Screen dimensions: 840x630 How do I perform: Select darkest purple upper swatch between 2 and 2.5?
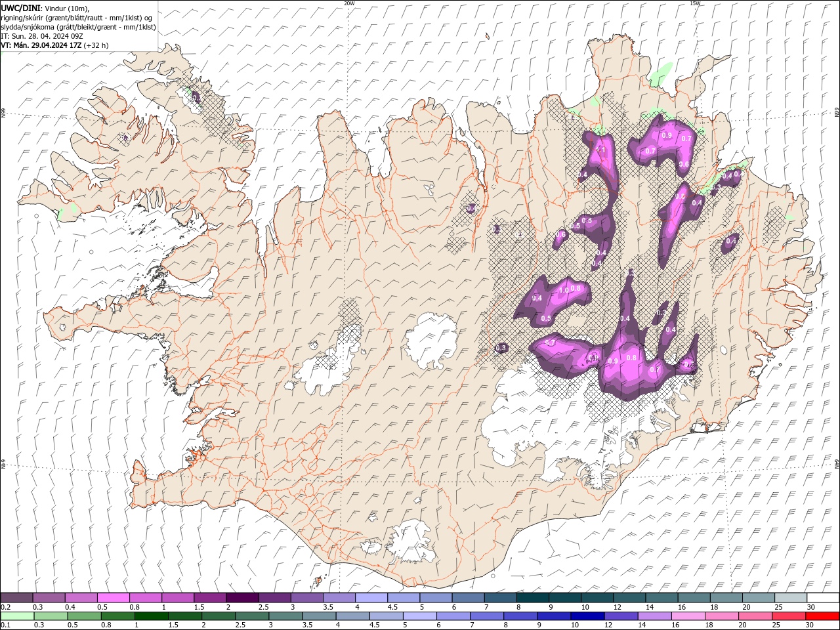242,597
